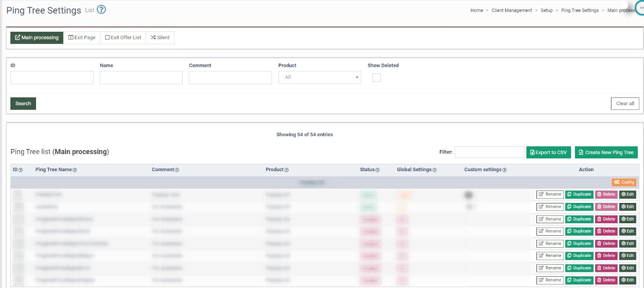Collapse sidebar using top-right arrow icon
This screenshot has height=288, width=644.
tap(641, 8)
